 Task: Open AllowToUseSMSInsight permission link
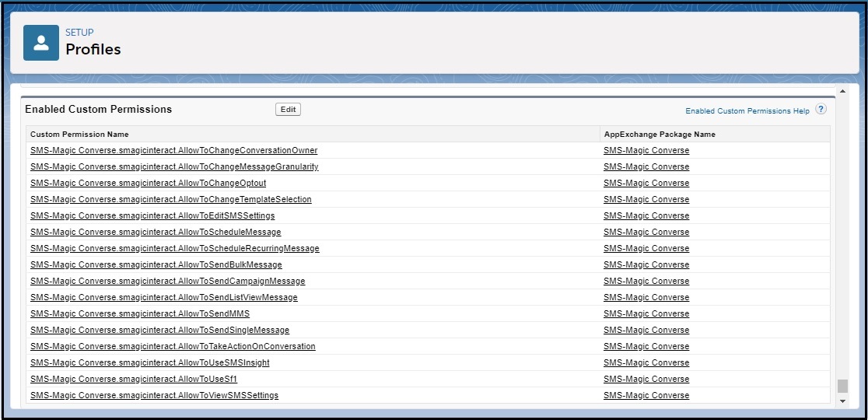[x=150, y=362]
